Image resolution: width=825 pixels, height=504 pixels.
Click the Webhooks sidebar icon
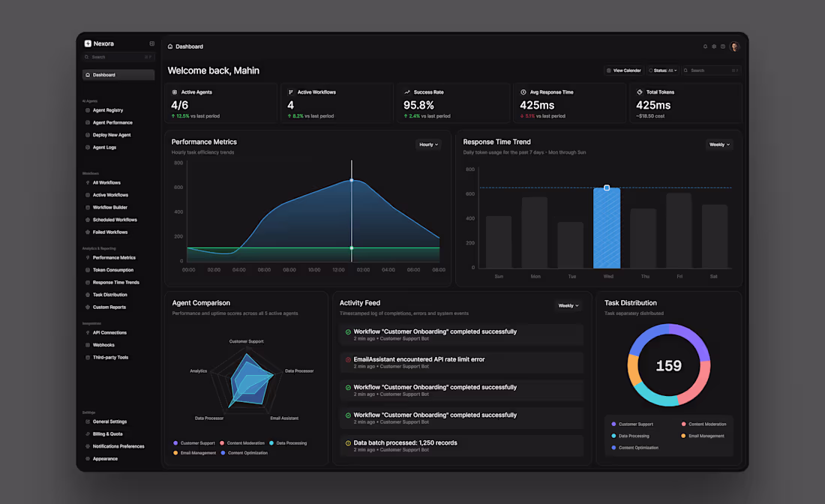(88, 345)
